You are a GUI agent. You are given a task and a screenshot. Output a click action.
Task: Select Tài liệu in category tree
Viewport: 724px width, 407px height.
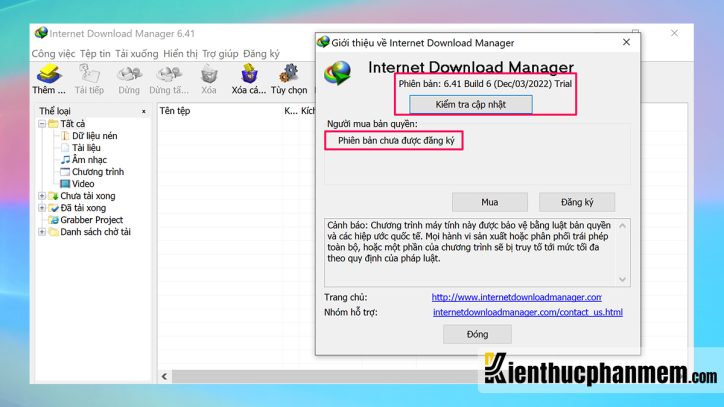click(86, 148)
